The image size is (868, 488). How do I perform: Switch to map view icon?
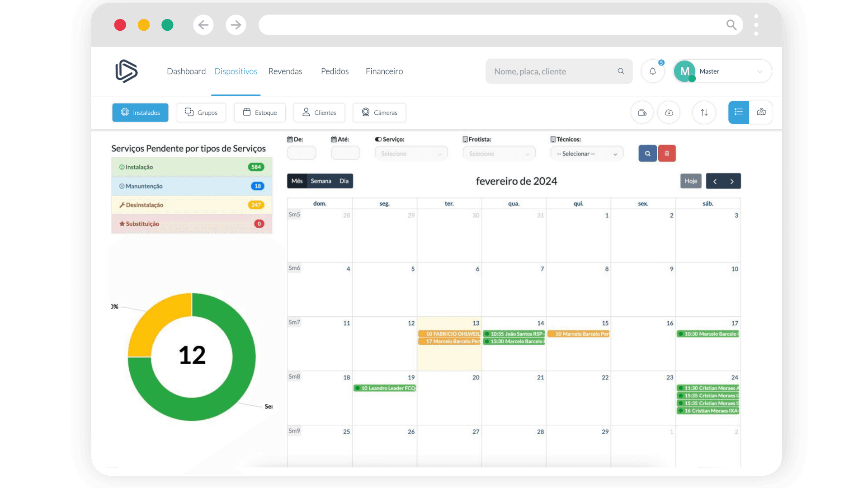coord(761,113)
